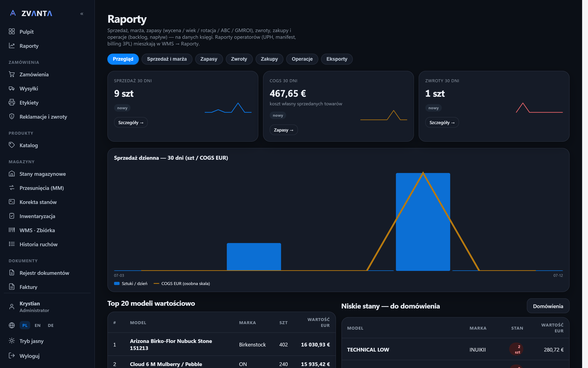
Task: Click the COGS 30 dni orange sparkline
Action: [x=384, y=115]
